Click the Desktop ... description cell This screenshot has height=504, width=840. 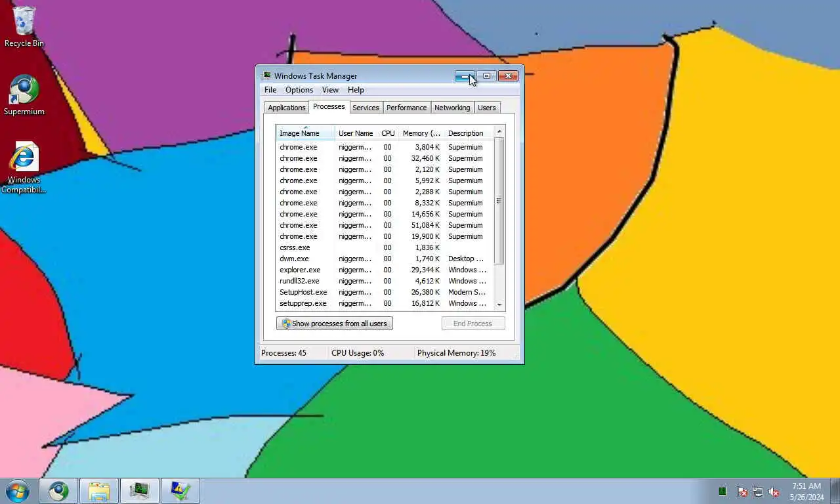(x=466, y=259)
